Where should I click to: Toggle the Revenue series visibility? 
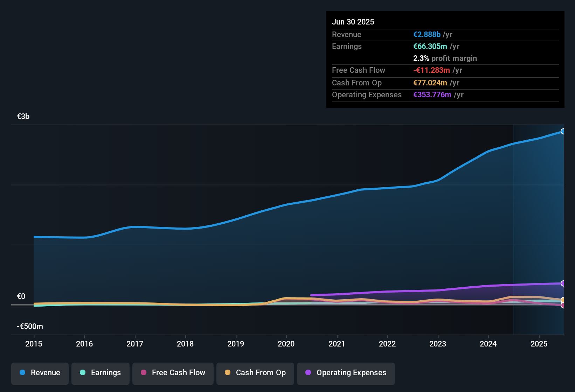coord(40,373)
